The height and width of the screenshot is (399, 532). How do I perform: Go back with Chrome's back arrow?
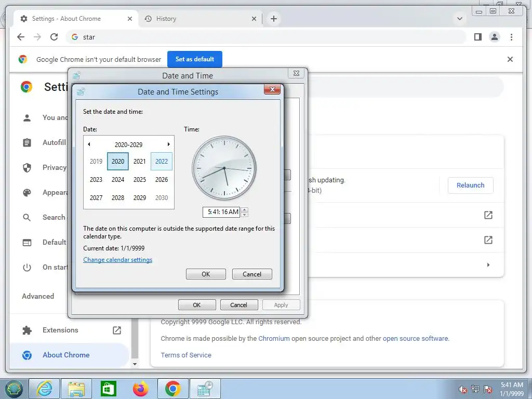pos(21,37)
